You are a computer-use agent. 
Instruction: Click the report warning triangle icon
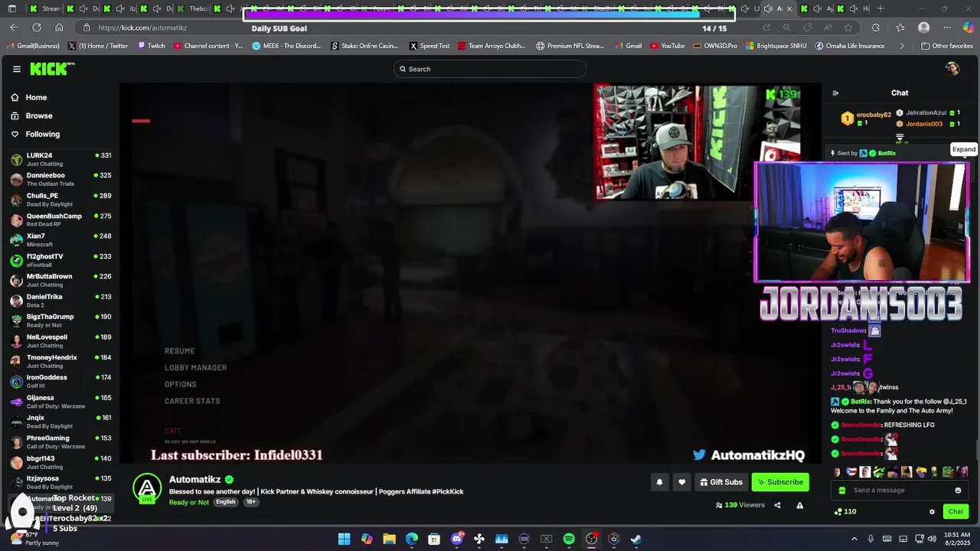[799, 505]
